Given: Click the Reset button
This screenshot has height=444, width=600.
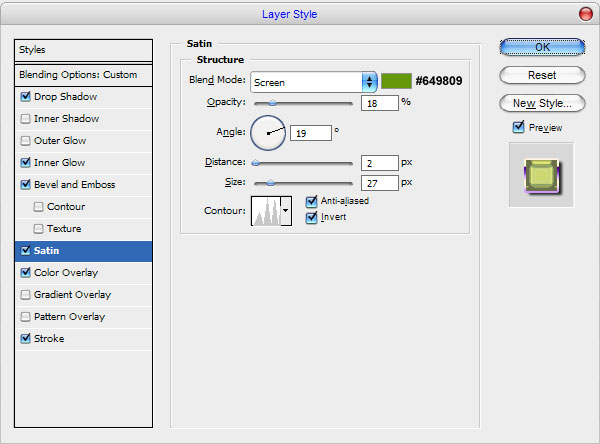Looking at the screenshot, I should point(542,75).
